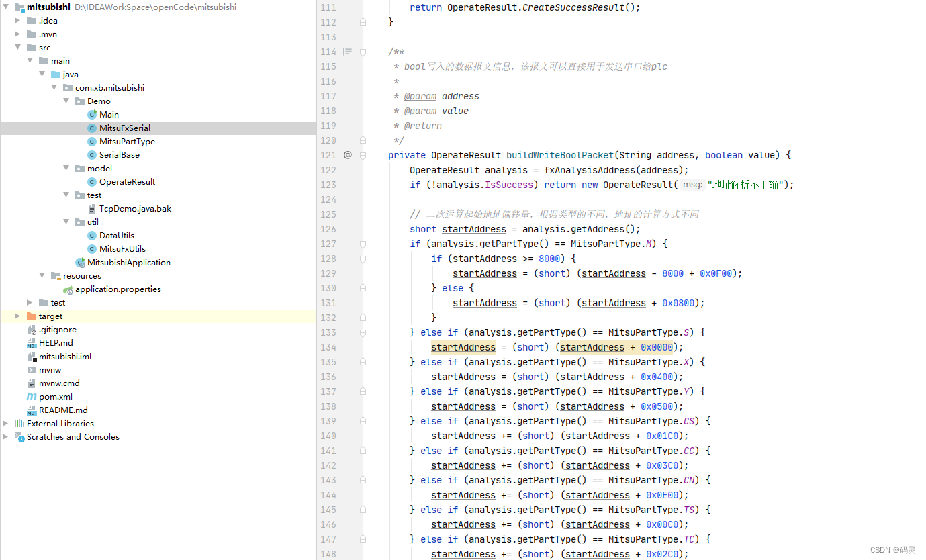Collapse the main folder arrow
This screenshot has width=926, height=560.
tap(30, 61)
